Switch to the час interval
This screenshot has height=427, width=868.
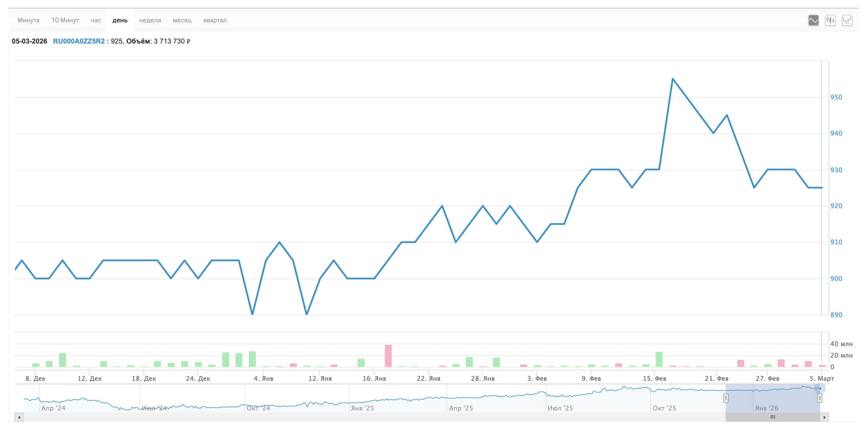(x=96, y=20)
